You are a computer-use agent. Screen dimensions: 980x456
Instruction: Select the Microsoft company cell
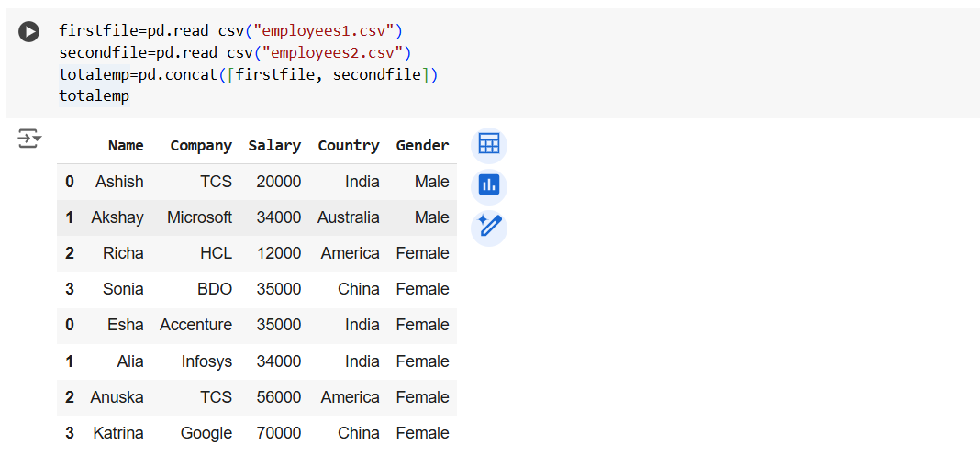[199, 217]
